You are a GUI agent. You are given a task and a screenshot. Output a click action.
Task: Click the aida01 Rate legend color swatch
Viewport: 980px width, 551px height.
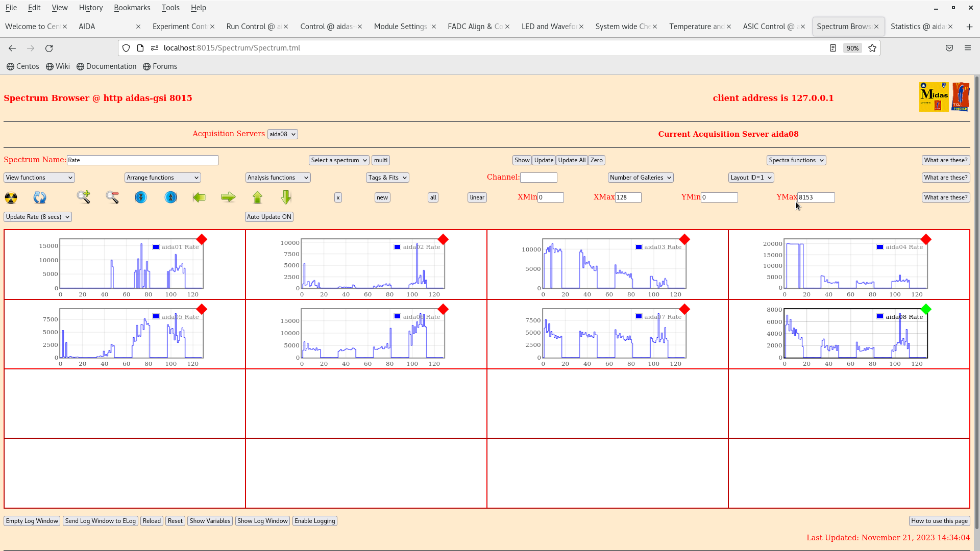pos(156,247)
